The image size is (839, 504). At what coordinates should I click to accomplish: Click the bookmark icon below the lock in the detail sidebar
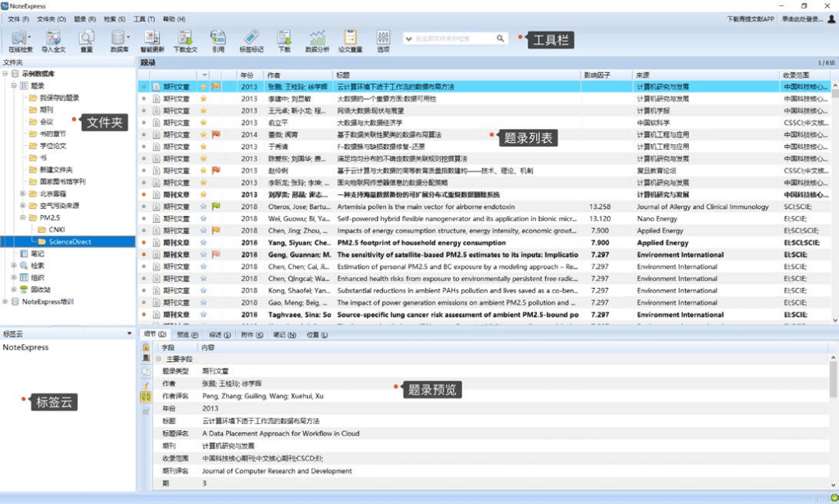[145, 358]
